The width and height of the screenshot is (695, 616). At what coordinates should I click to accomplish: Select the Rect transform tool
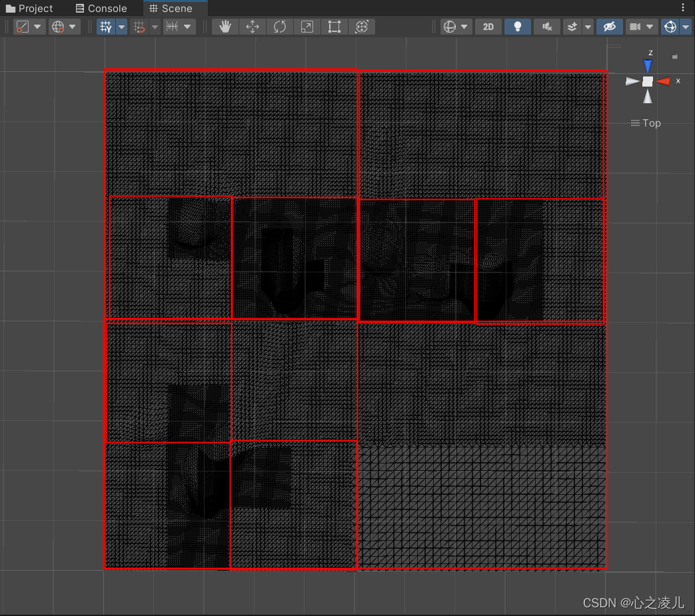(335, 27)
